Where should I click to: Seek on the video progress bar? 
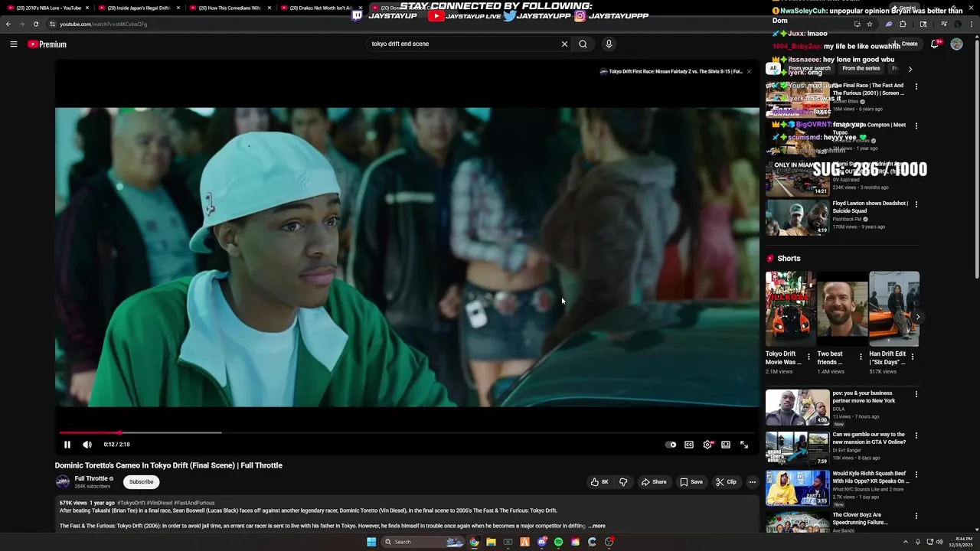tap(407, 433)
